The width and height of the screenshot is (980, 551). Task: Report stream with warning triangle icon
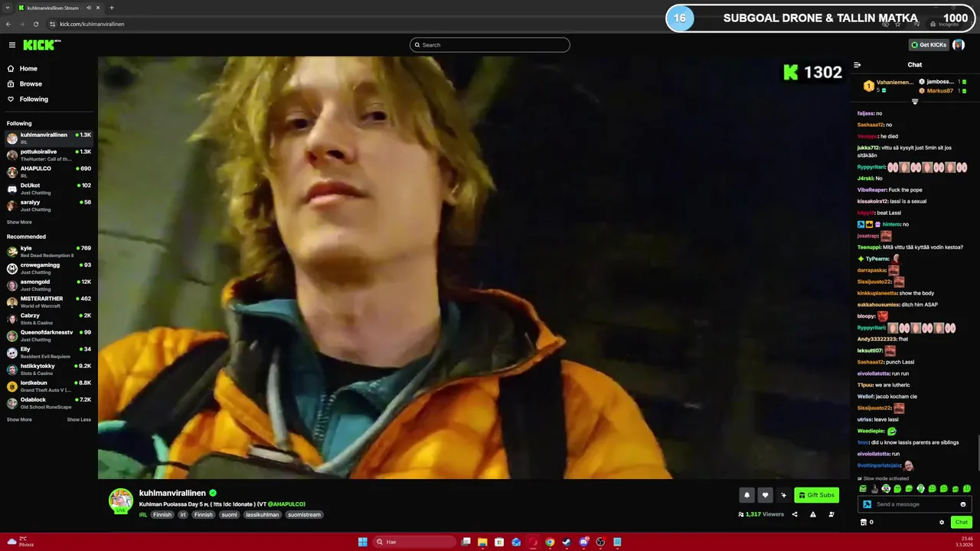[x=813, y=514]
